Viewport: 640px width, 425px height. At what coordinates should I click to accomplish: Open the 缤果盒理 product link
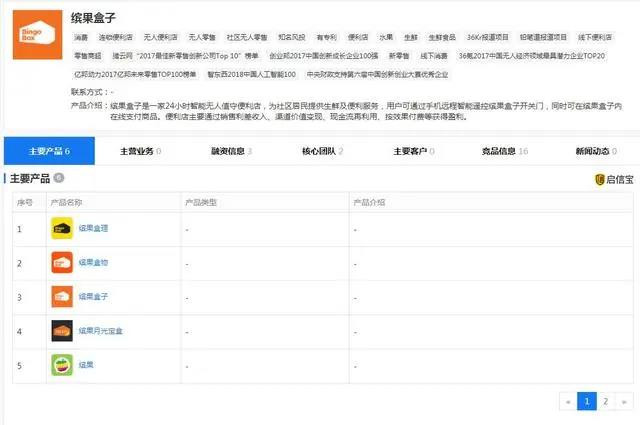pos(93,228)
